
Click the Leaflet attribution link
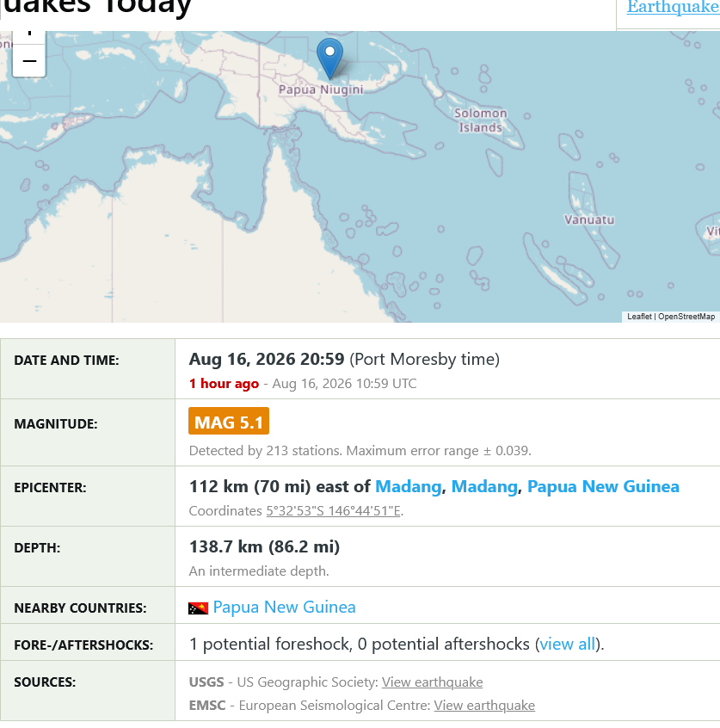tap(639, 317)
